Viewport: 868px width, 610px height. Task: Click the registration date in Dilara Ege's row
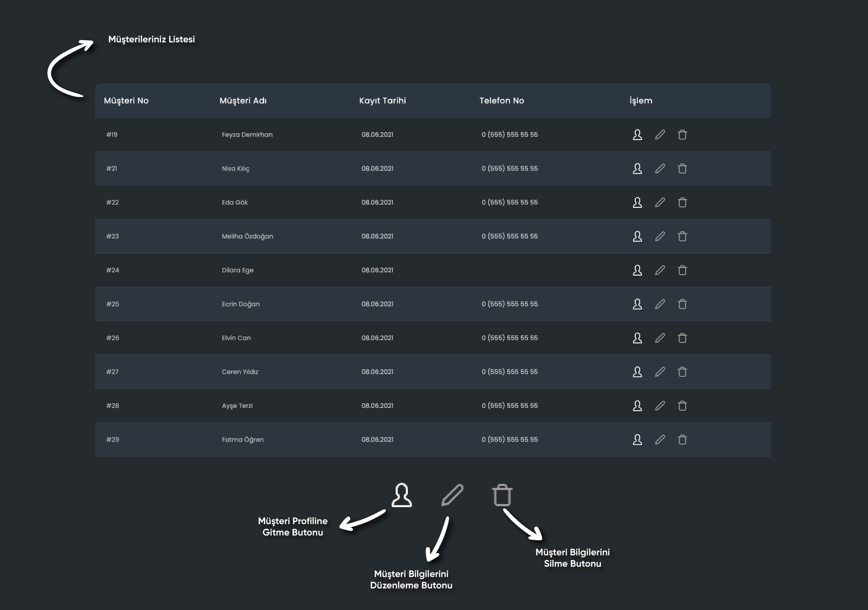pyautogui.click(x=377, y=270)
